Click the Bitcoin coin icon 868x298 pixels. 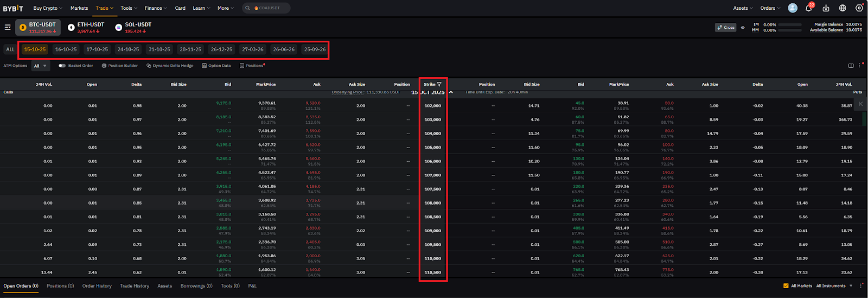(23, 27)
